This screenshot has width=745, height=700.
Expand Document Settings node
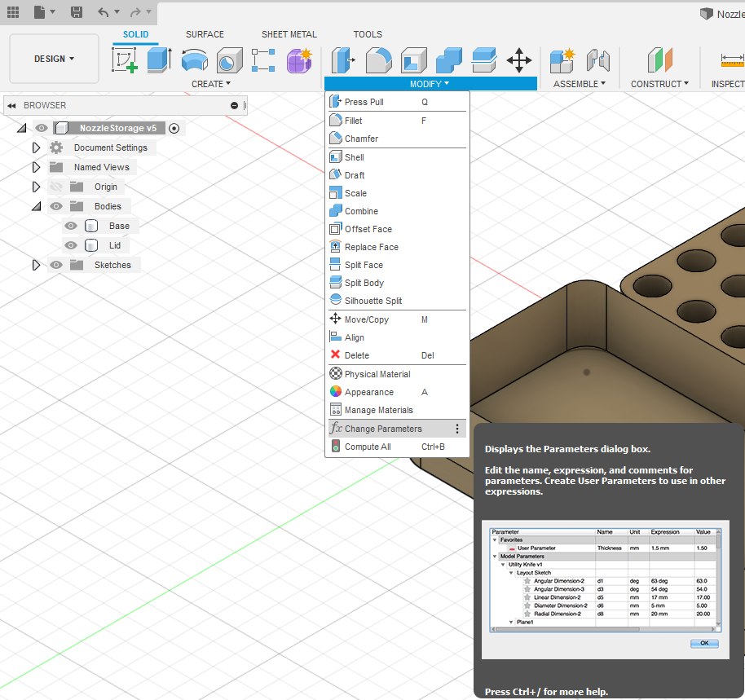point(36,147)
